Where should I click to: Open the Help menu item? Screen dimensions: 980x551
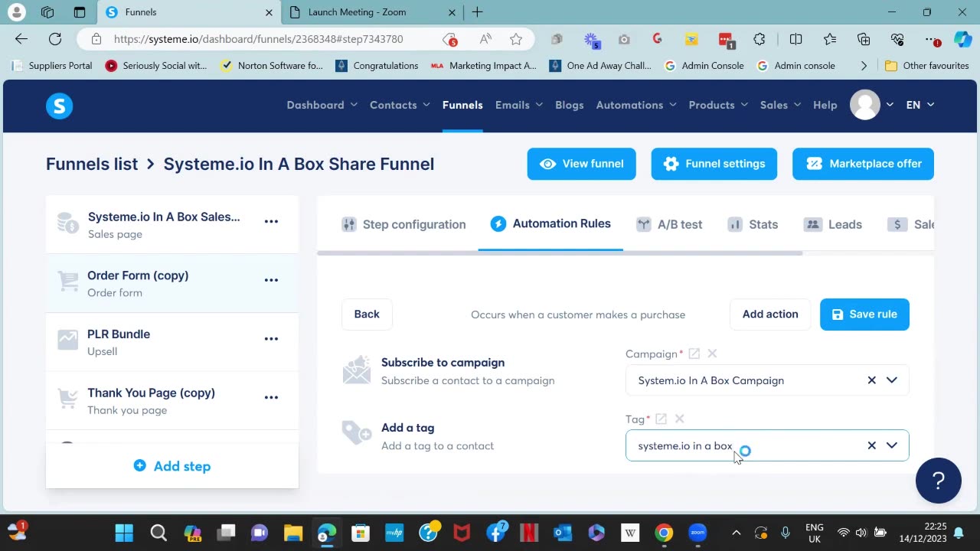825,105
